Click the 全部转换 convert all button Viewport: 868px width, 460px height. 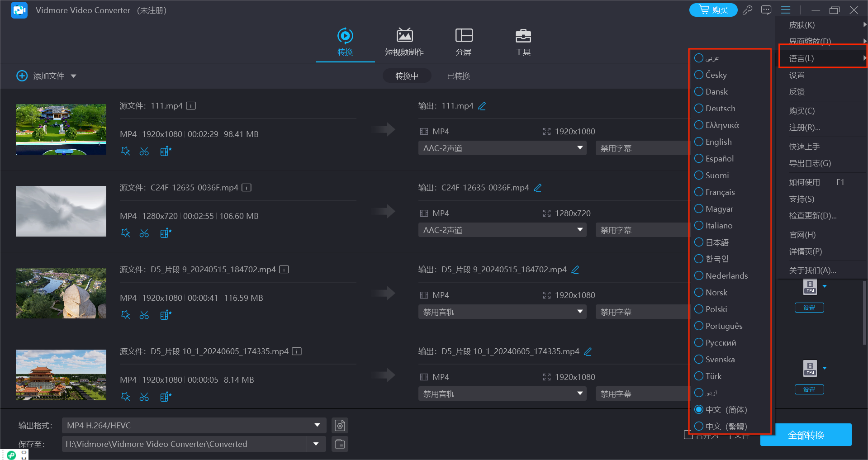[806, 435]
